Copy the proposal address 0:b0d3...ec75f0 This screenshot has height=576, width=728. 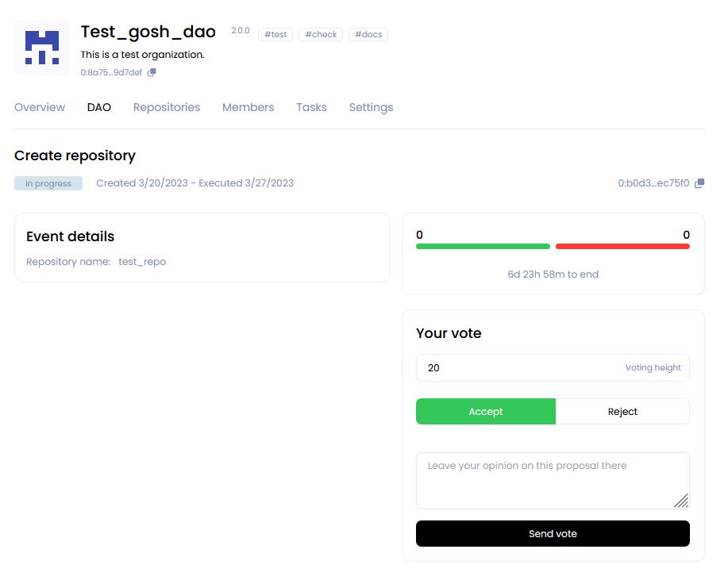(699, 183)
